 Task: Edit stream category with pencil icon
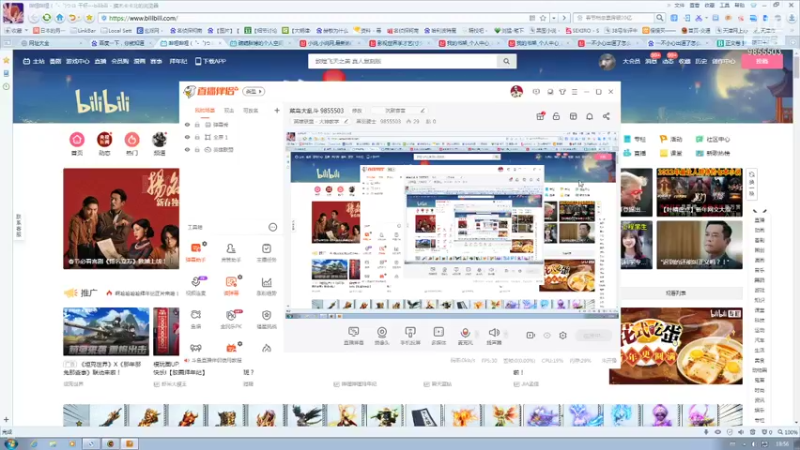click(x=346, y=121)
